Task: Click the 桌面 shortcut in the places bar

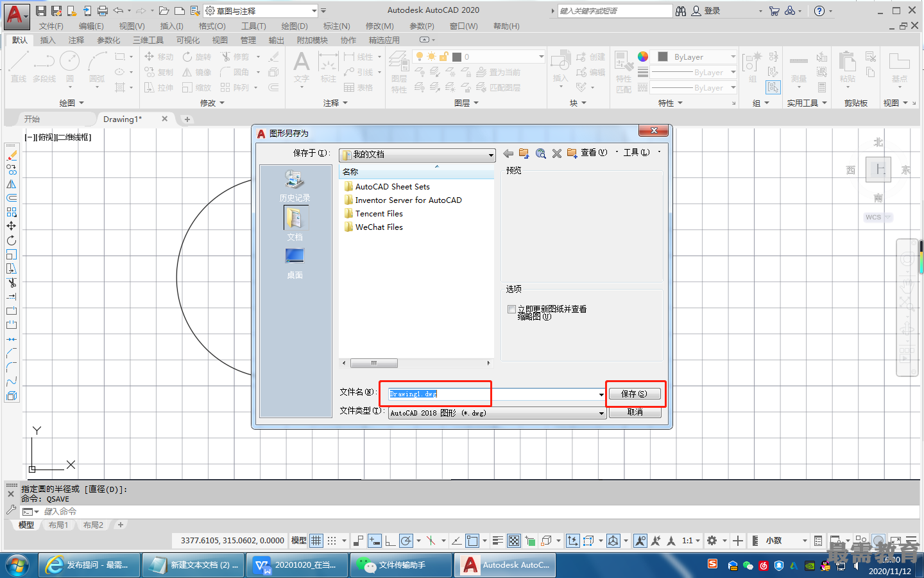Action: [295, 263]
